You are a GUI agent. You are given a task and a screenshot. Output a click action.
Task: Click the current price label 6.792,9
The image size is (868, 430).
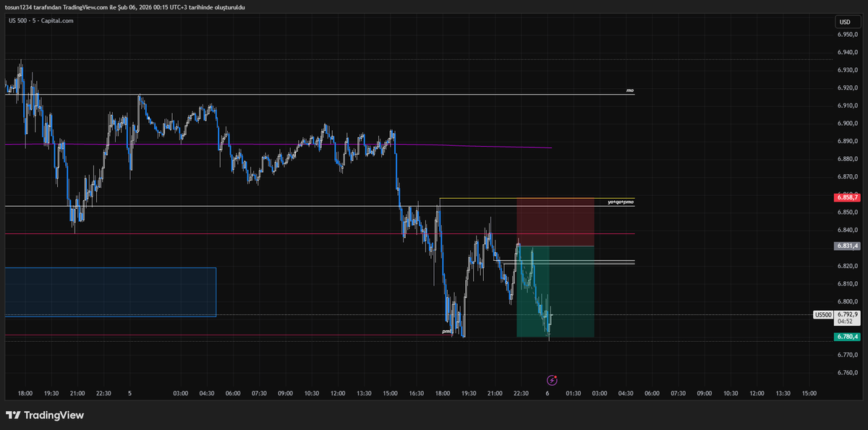(847, 314)
